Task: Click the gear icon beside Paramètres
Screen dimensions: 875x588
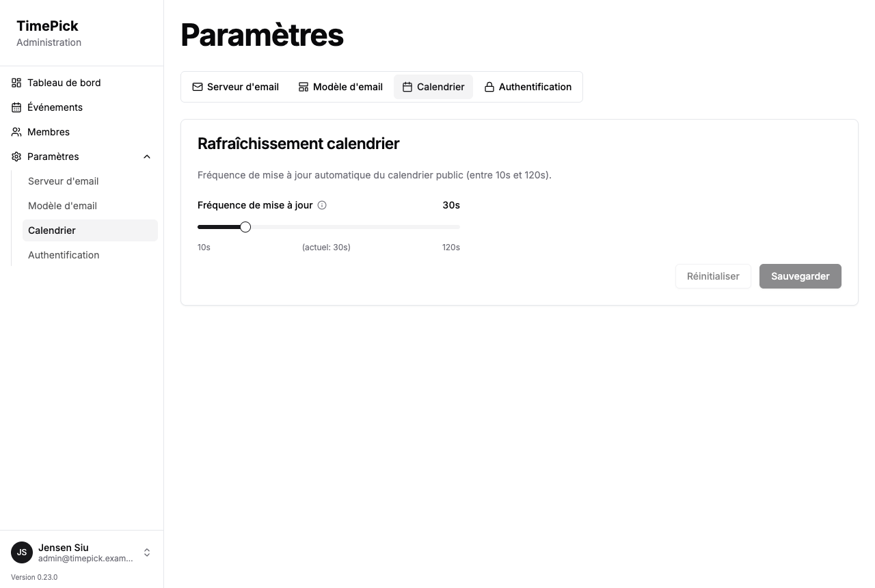Action: (16, 157)
